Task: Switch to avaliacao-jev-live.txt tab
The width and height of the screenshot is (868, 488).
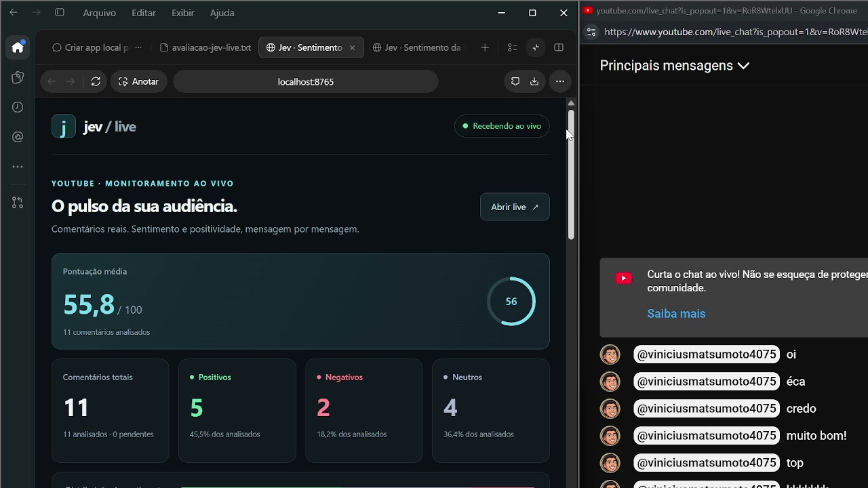Action: [x=205, y=47]
